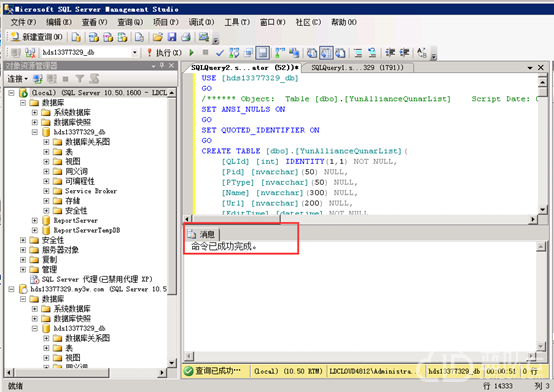Expand the 数据库关系图 node under (local)
The height and width of the screenshot is (392, 554).
click(46, 142)
